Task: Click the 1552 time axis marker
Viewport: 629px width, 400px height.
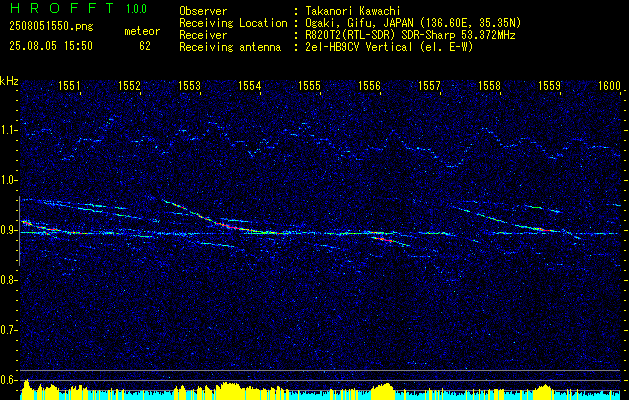Action: (x=129, y=85)
